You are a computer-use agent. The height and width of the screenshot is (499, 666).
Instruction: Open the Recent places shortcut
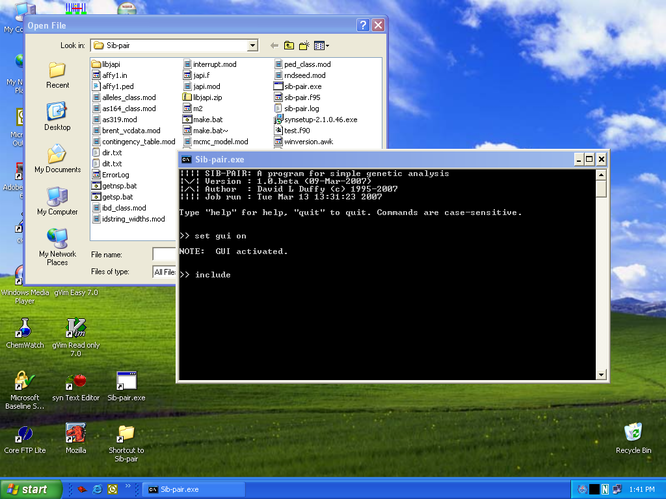(x=57, y=75)
